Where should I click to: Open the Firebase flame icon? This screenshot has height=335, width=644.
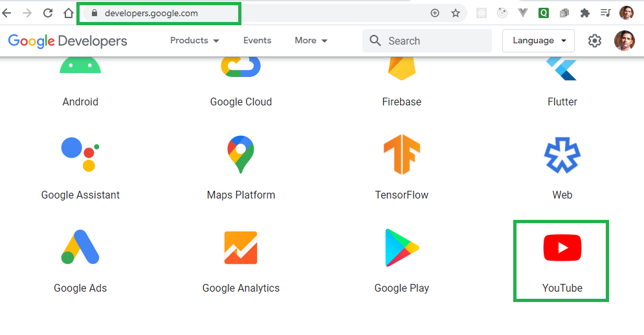pos(402,69)
